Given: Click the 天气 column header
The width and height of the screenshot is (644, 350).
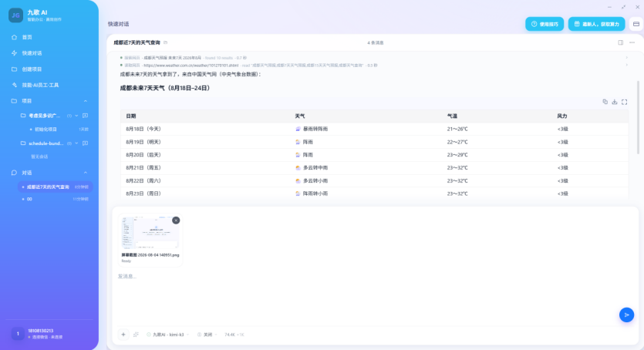Looking at the screenshot, I should 300,116.
